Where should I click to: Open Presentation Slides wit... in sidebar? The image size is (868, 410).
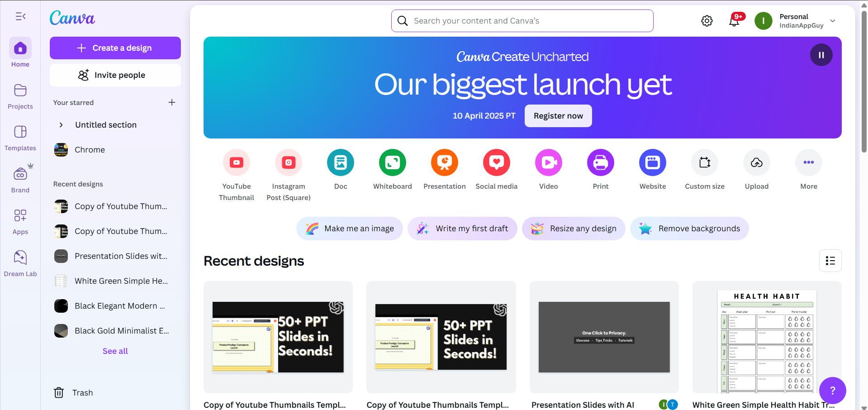click(115, 256)
